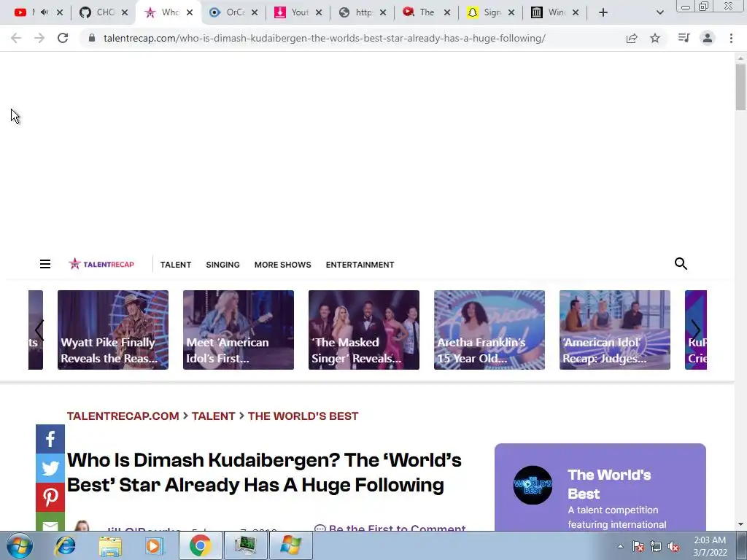Open the TALENT nav menu

[176, 265]
